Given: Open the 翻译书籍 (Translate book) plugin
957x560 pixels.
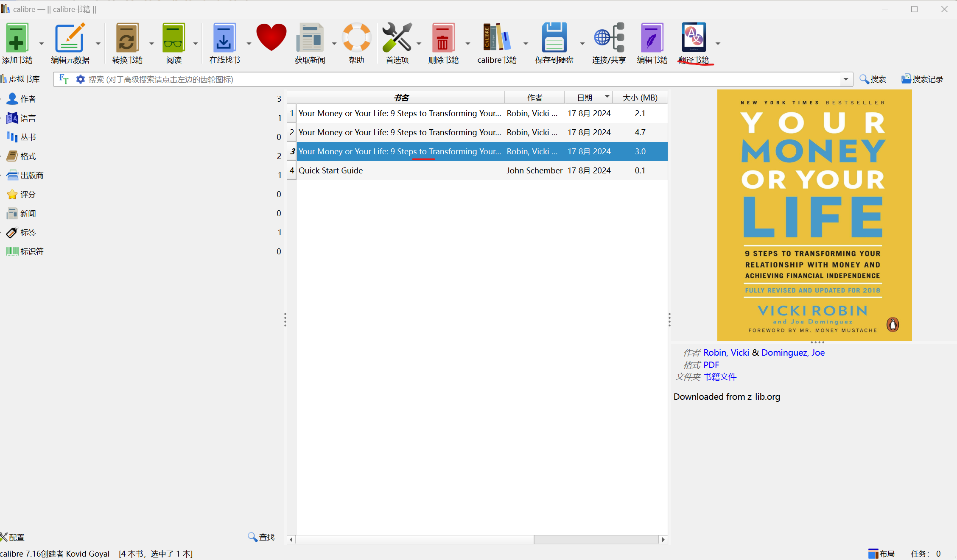Looking at the screenshot, I should click(x=694, y=37).
